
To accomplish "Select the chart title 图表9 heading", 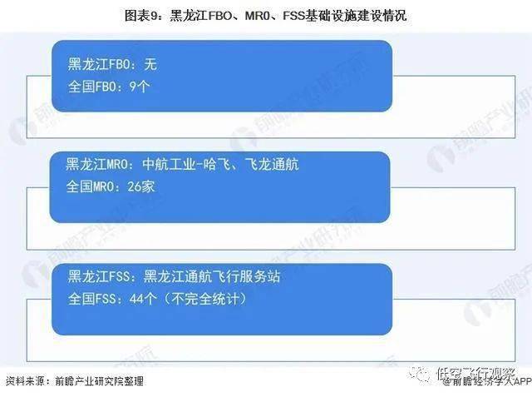I will point(266,16).
